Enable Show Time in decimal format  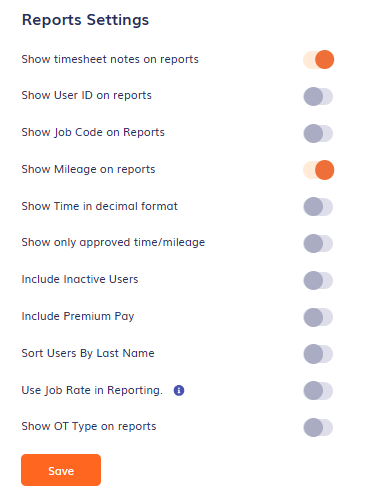click(x=318, y=207)
